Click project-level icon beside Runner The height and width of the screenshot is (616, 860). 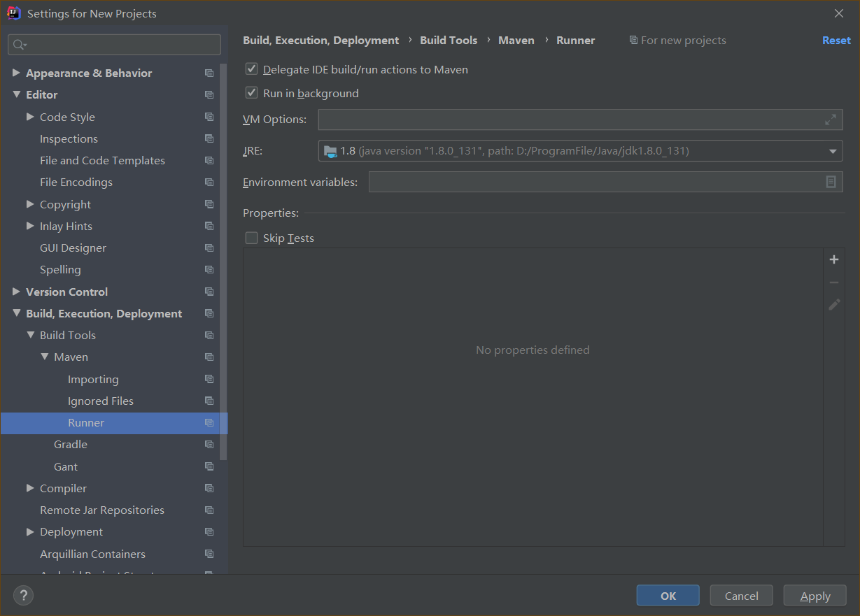[x=209, y=422]
